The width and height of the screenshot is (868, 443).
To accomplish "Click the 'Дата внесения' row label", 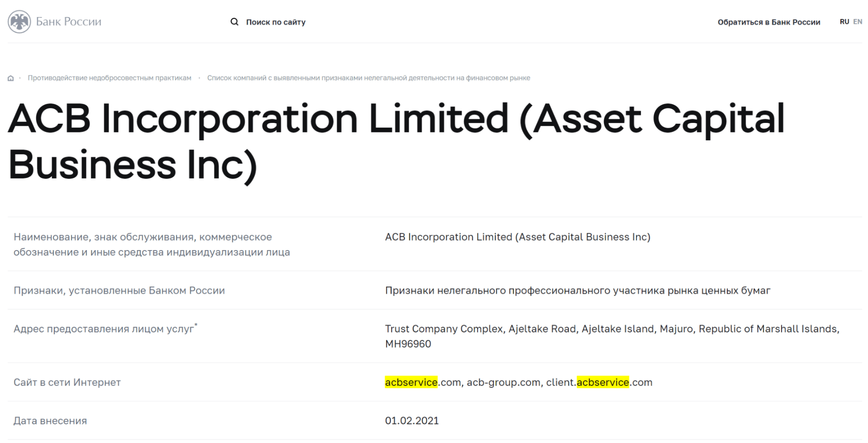I will [50, 420].
